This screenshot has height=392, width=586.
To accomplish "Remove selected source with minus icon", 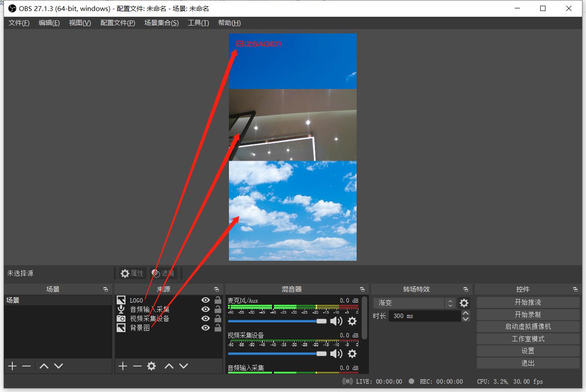I will pos(137,366).
